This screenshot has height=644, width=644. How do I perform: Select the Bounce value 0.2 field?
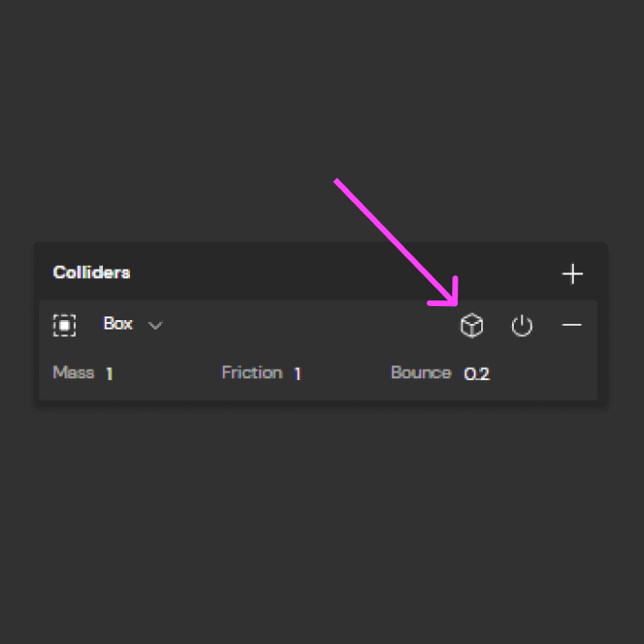click(x=476, y=373)
